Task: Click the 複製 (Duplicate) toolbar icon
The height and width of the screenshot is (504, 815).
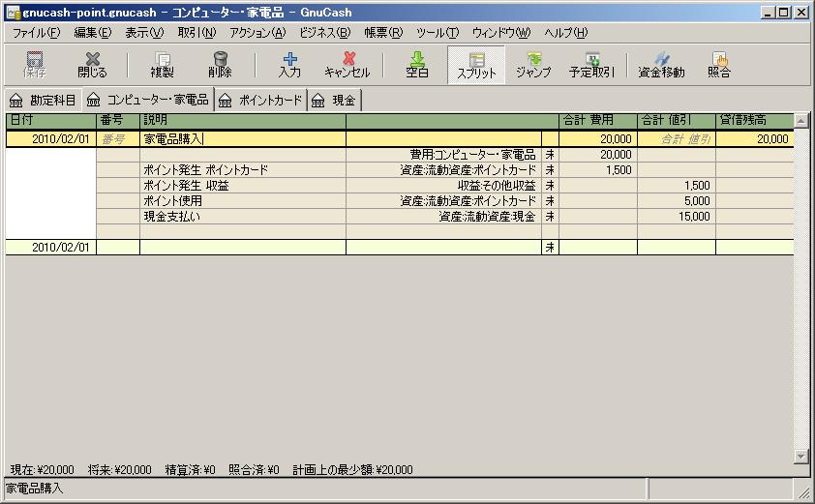Action: click(162, 65)
